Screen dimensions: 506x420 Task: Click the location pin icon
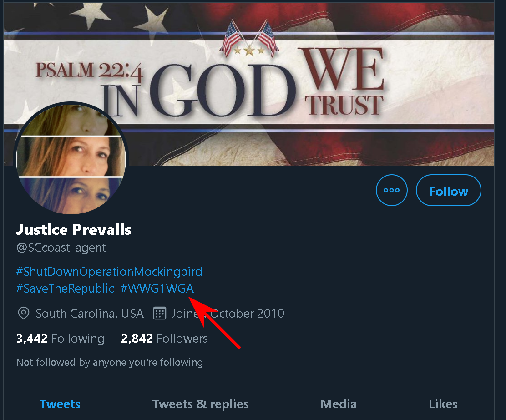pos(23,314)
